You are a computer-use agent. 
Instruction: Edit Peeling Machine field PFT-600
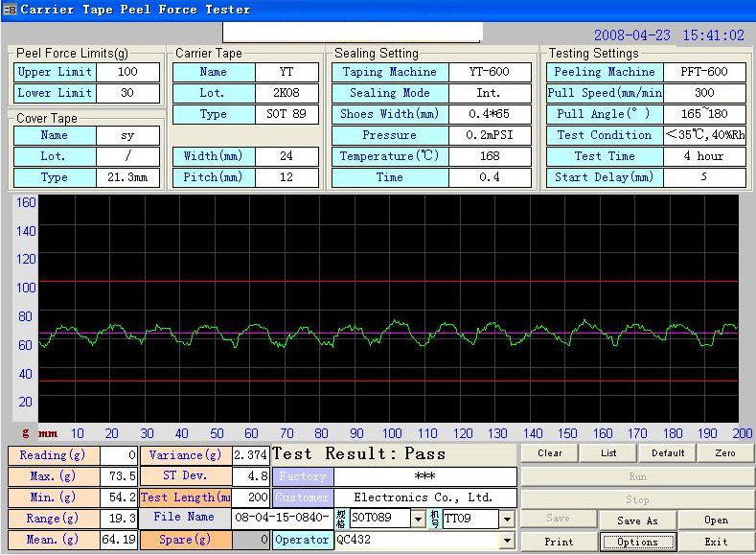pos(704,72)
